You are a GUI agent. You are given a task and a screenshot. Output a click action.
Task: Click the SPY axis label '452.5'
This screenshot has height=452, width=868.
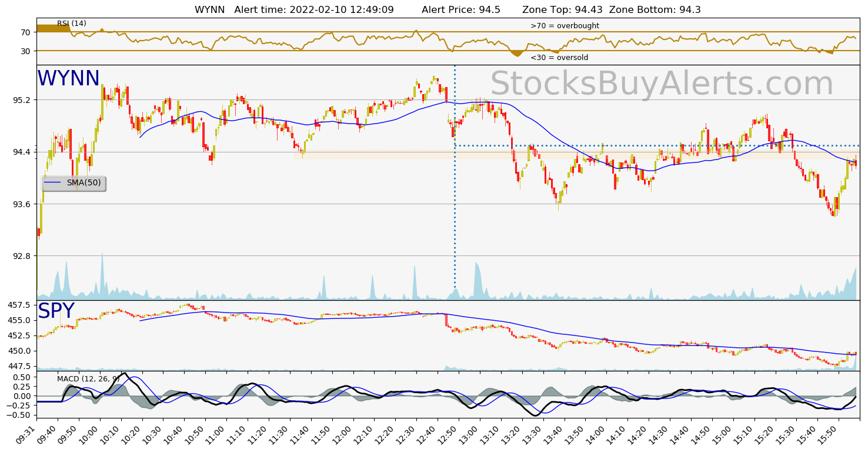(x=19, y=335)
